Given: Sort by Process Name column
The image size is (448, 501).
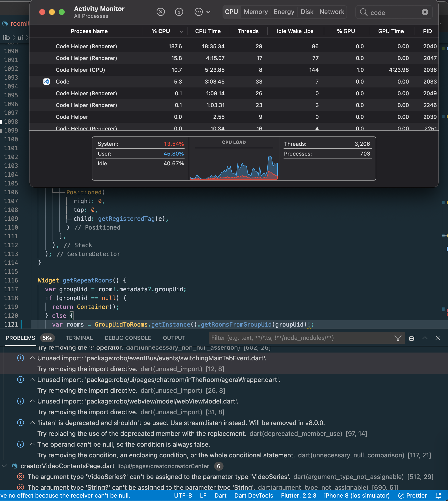Looking at the screenshot, I should tap(89, 31).
